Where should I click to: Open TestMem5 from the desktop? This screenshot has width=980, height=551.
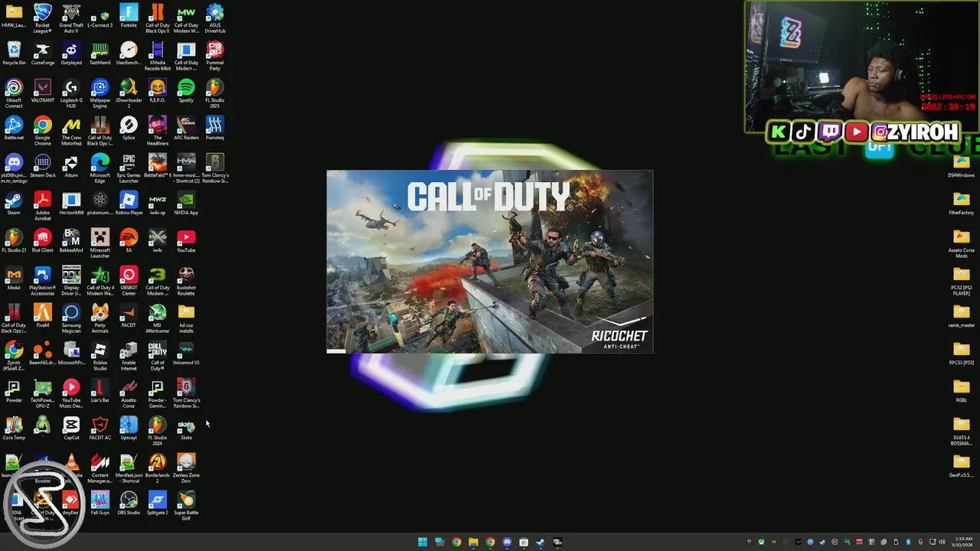point(100,54)
